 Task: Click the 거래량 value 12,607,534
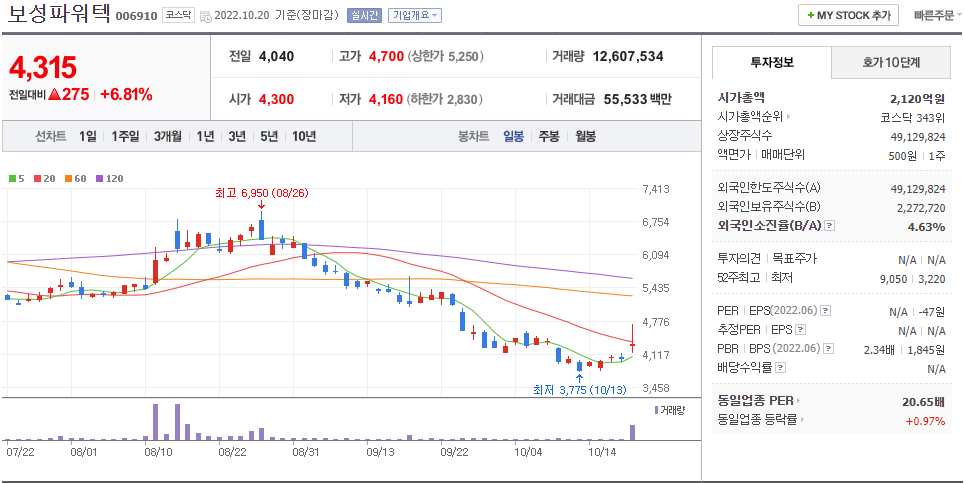(628, 57)
